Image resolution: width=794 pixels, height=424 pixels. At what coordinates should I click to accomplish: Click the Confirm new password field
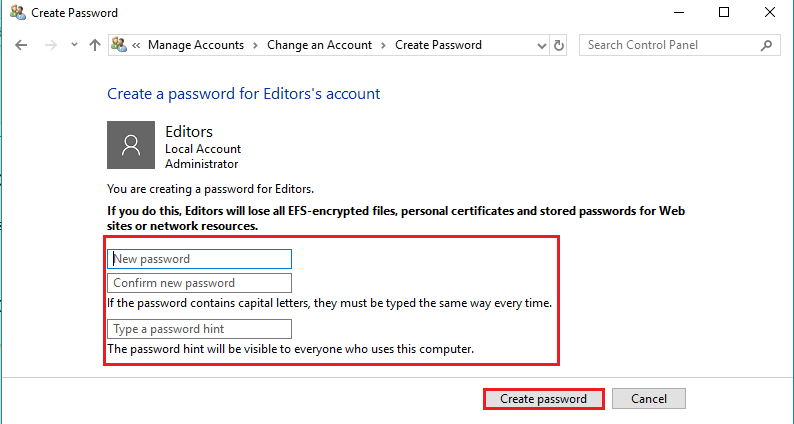[200, 283]
